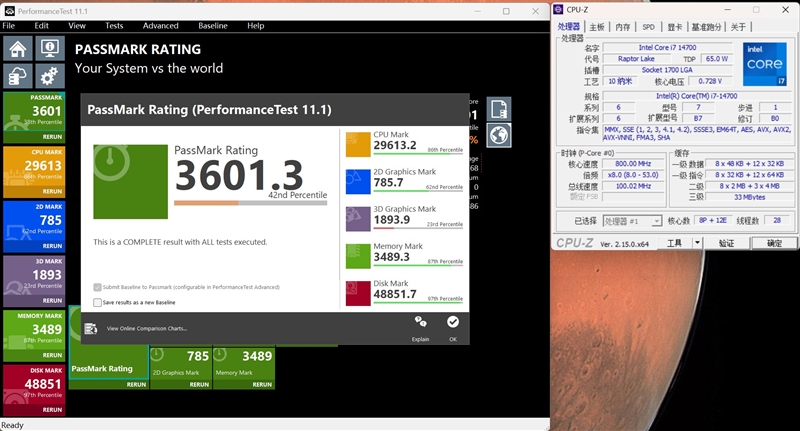800x431 pixels.
Task: Click the 工具 button in CPU-Z
Action: (674, 243)
